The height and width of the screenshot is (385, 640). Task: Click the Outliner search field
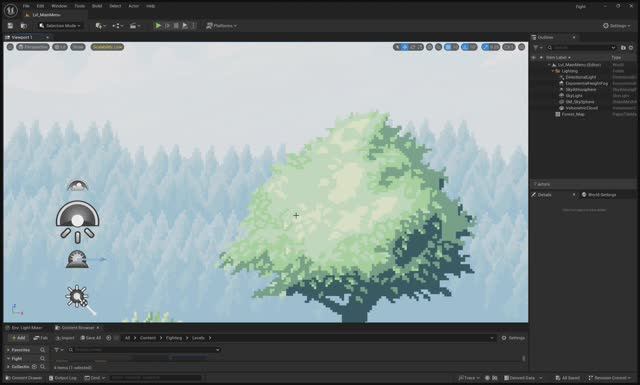pos(582,48)
